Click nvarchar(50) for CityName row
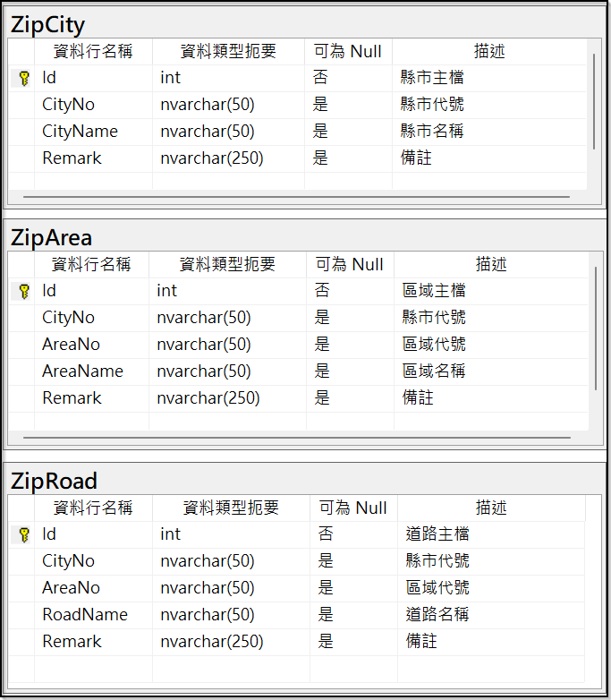The image size is (611, 700). point(228,132)
